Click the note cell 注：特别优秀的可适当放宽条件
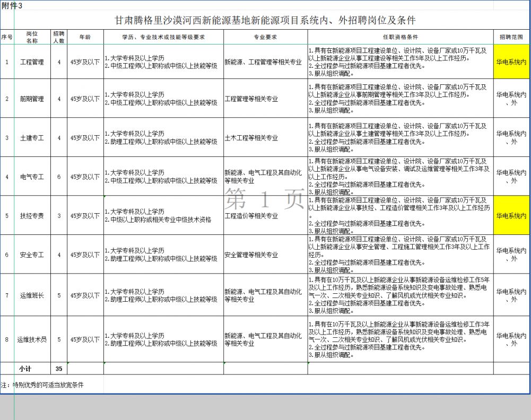The image size is (531, 420). [42, 385]
